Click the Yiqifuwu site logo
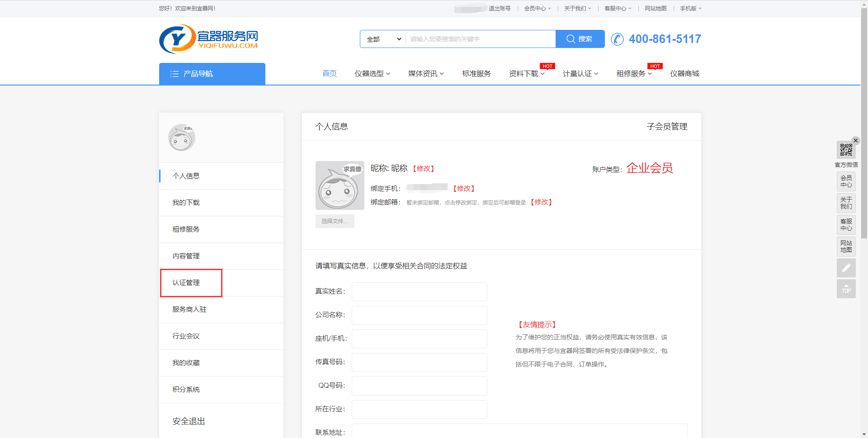Screen dimensions: 868x438 (x=208, y=39)
